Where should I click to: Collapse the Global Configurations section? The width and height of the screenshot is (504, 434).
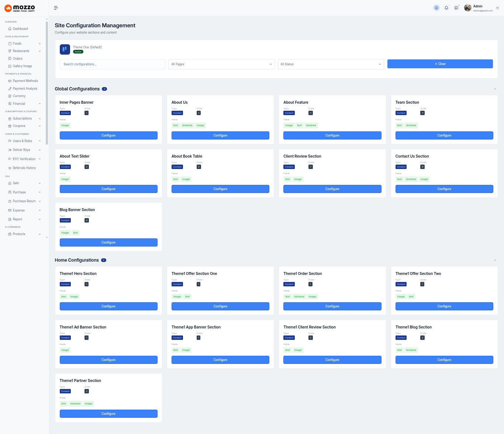click(x=495, y=89)
